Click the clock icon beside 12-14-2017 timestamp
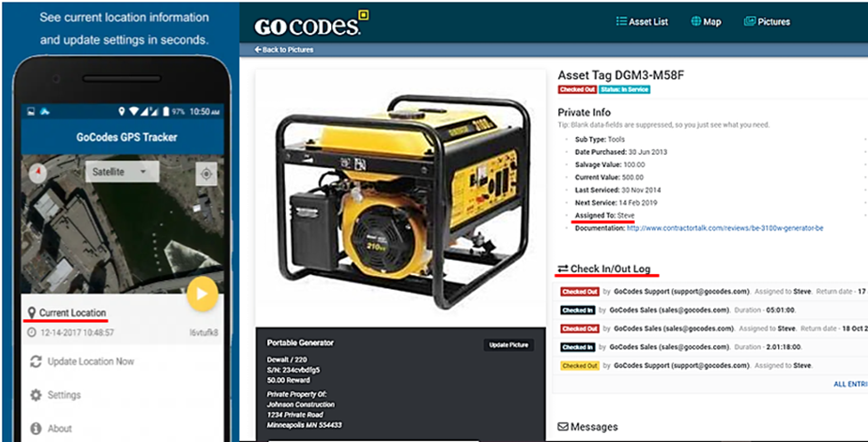The width and height of the screenshot is (868, 442). click(x=31, y=333)
